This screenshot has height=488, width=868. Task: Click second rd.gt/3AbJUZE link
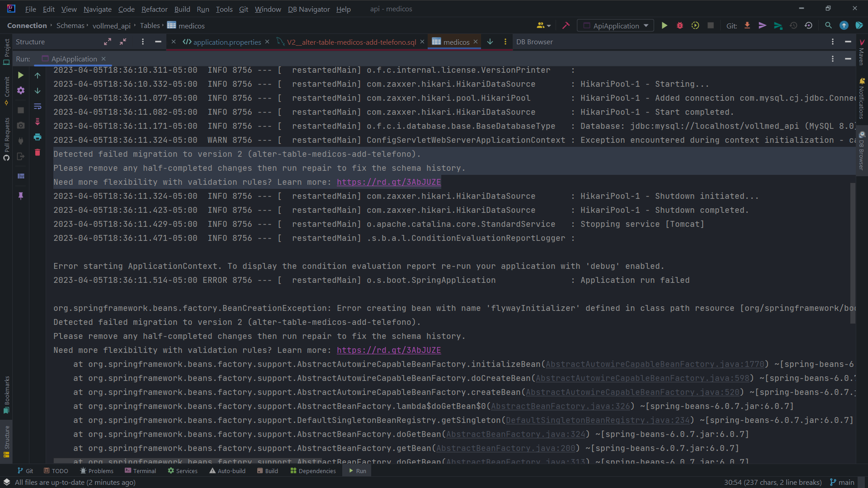click(389, 350)
